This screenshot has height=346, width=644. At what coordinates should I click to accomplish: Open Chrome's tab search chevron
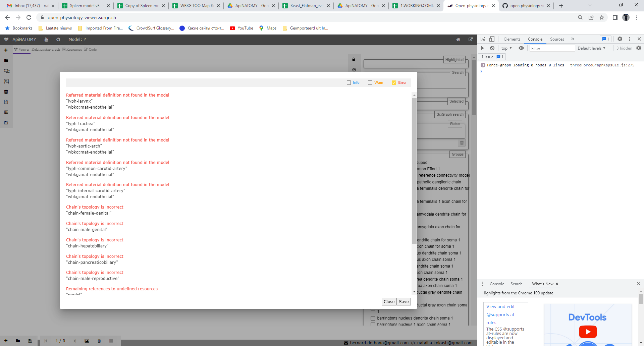tap(590, 5)
